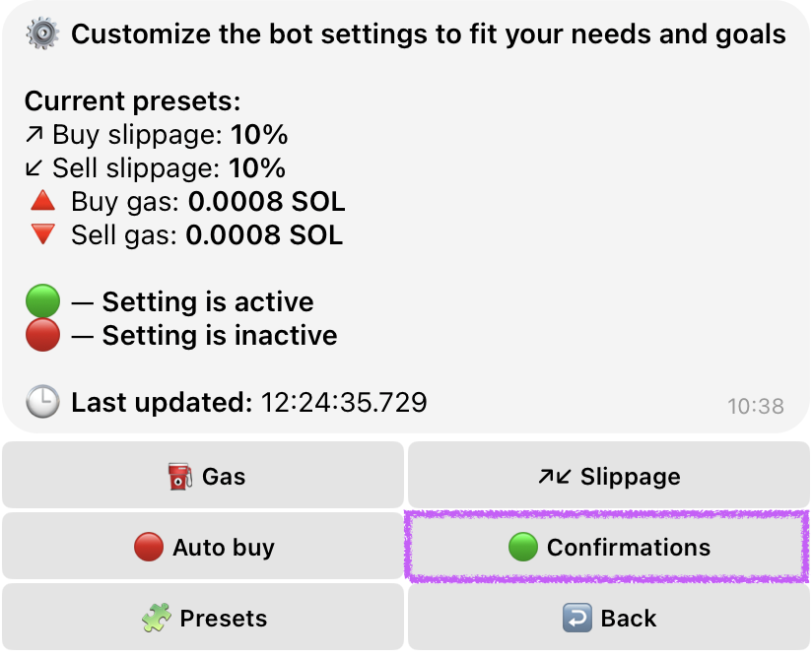
Task: Open the Gas settings button
Action: coord(203,476)
